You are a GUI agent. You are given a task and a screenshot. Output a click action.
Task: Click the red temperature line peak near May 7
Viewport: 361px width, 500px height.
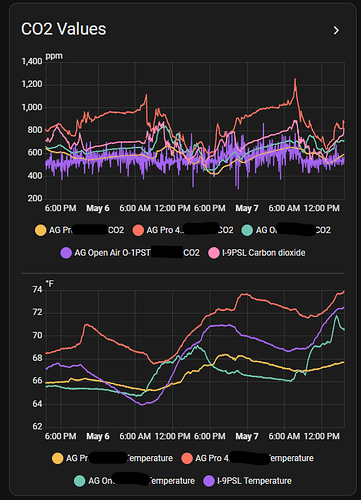pyautogui.click(x=244, y=294)
